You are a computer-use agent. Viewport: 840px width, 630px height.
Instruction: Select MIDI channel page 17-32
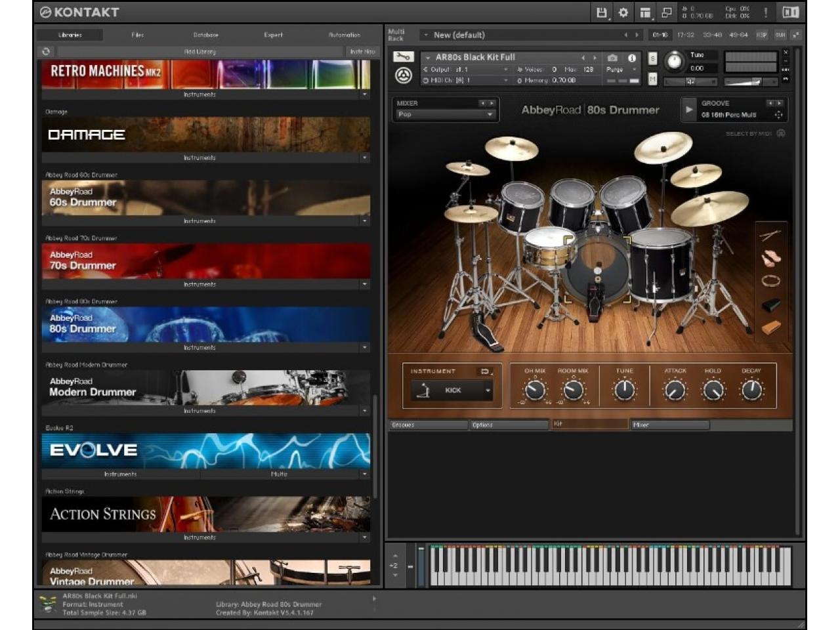click(x=686, y=35)
